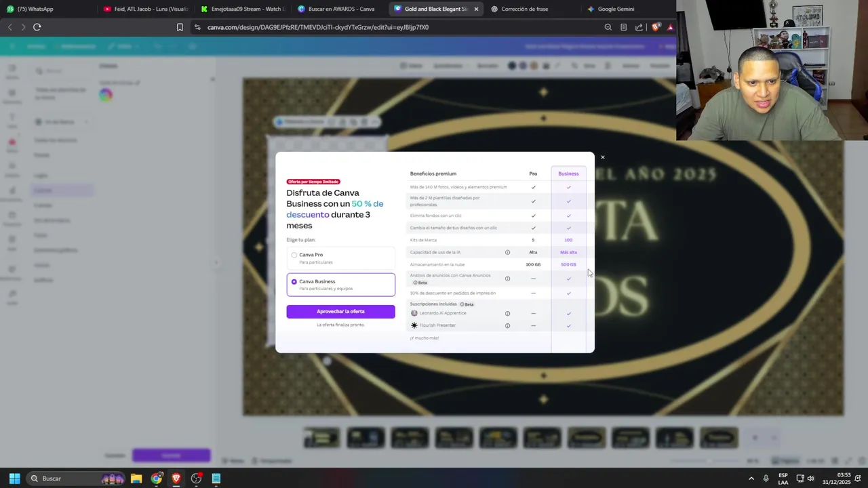Click the Business column header

pos(568,174)
